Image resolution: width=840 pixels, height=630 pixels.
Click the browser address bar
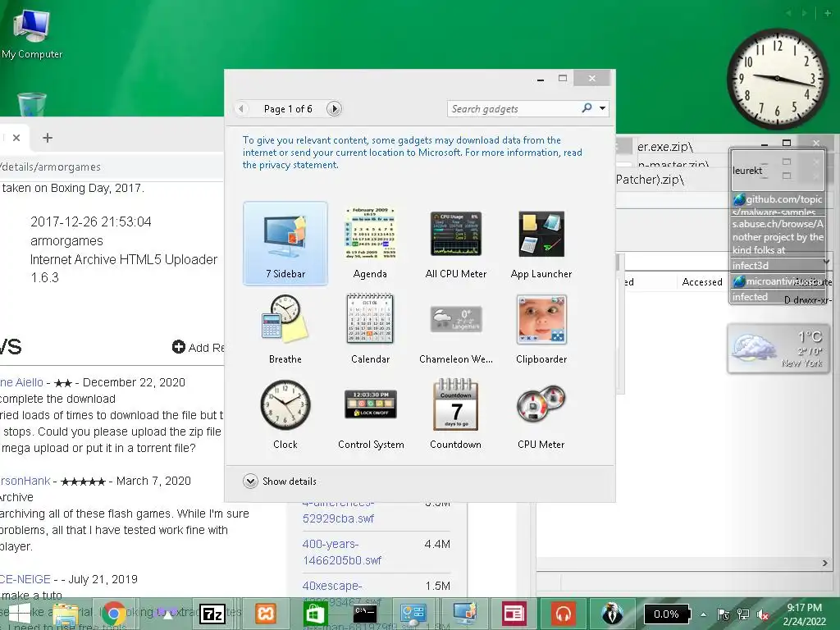coord(112,167)
